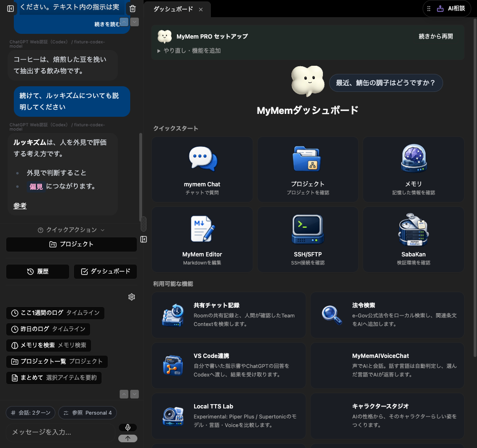Open the メモリ brain dome icon
This screenshot has width=477, height=448.
(414, 159)
